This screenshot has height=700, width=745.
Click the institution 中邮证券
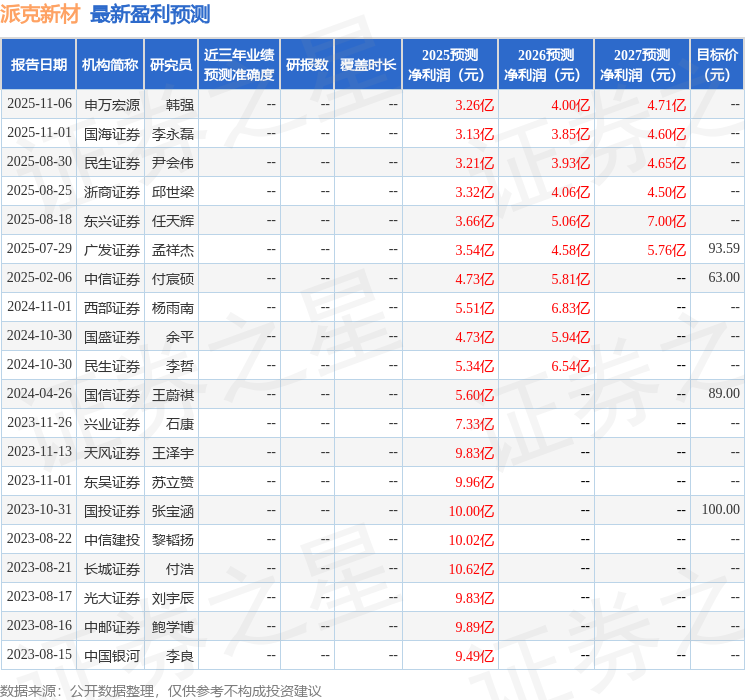112,627
